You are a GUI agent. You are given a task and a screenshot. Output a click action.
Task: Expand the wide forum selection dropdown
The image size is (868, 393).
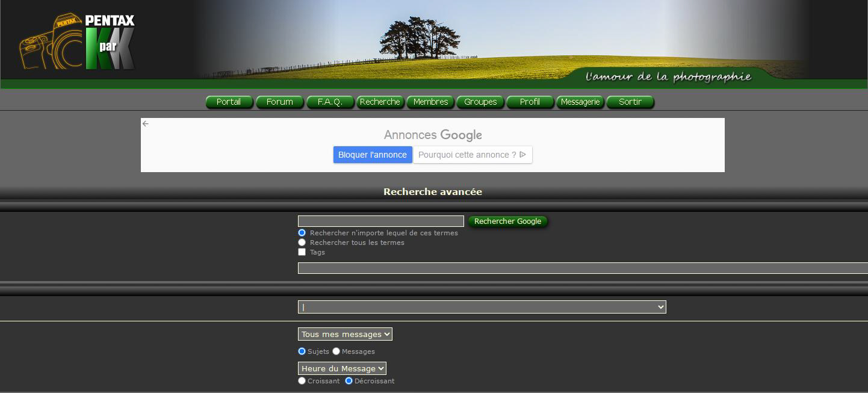coord(482,307)
